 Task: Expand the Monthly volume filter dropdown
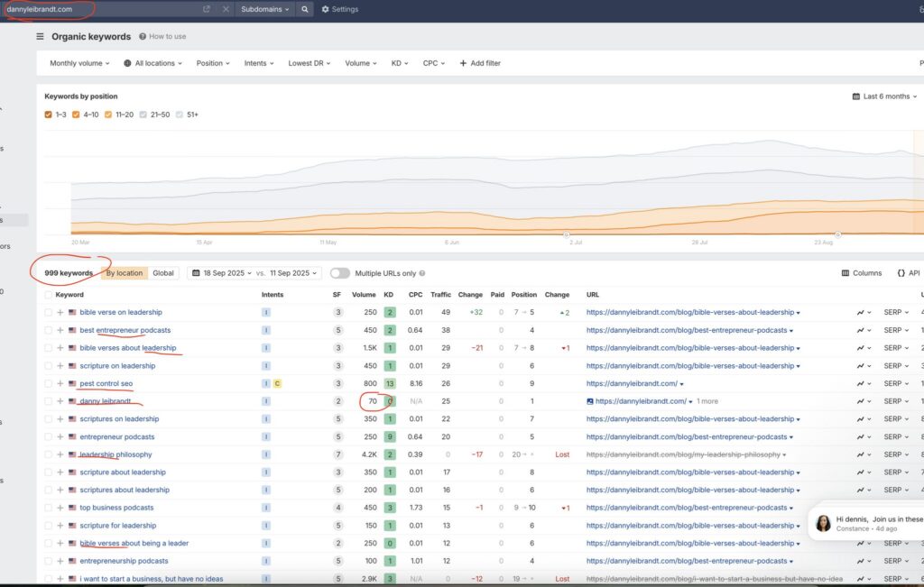coord(79,63)
